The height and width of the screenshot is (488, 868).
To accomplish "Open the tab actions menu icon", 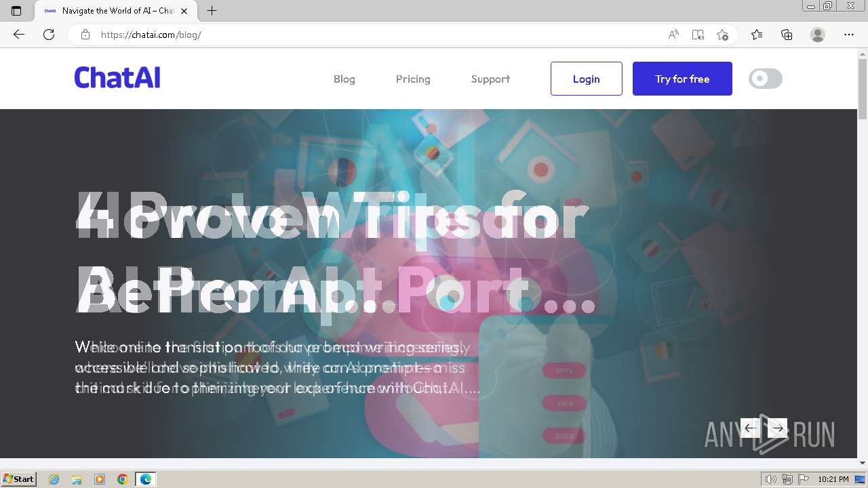I will 16,11.
